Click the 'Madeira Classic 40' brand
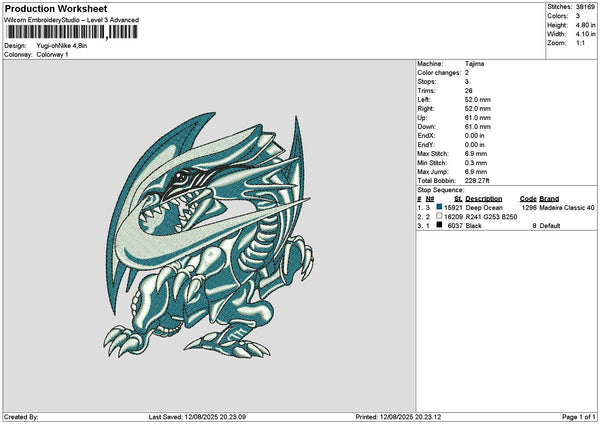This screenshot has width=600, height=424. (x=567, y=208)
